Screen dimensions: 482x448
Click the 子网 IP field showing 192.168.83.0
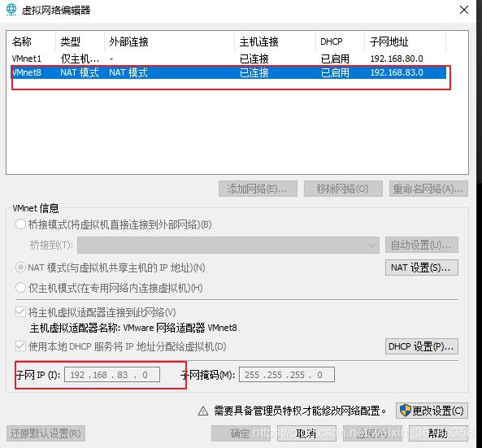pos(112,375)
